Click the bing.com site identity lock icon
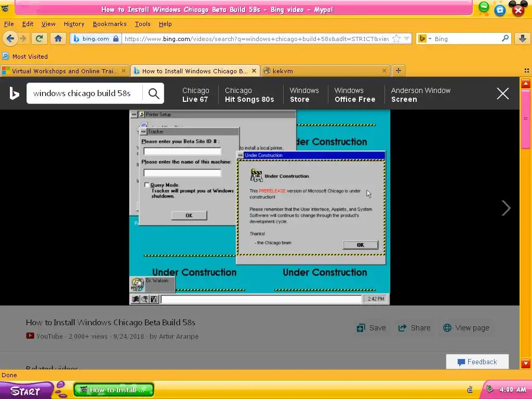The width and height of the screenshot is (532, 399). 116,38
